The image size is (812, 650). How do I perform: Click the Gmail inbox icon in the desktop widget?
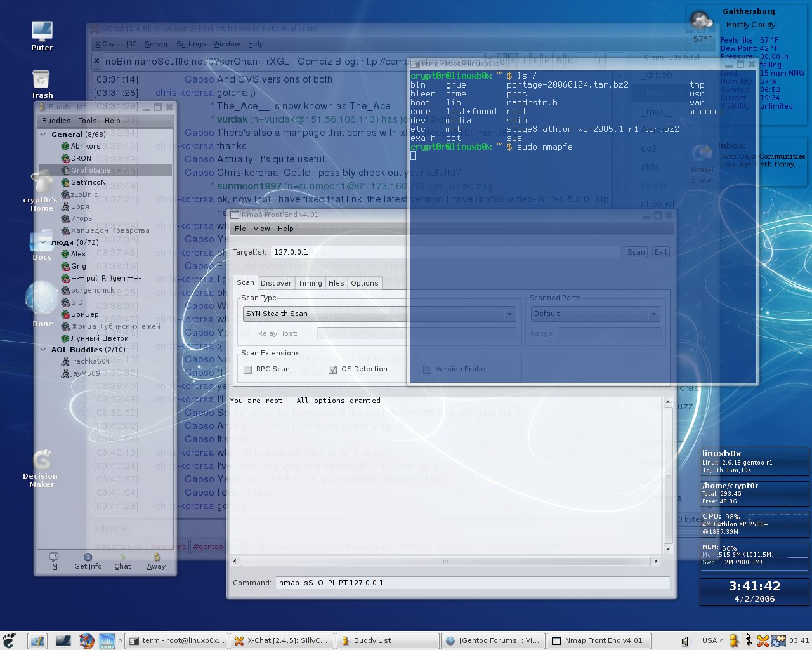[702, 154]
